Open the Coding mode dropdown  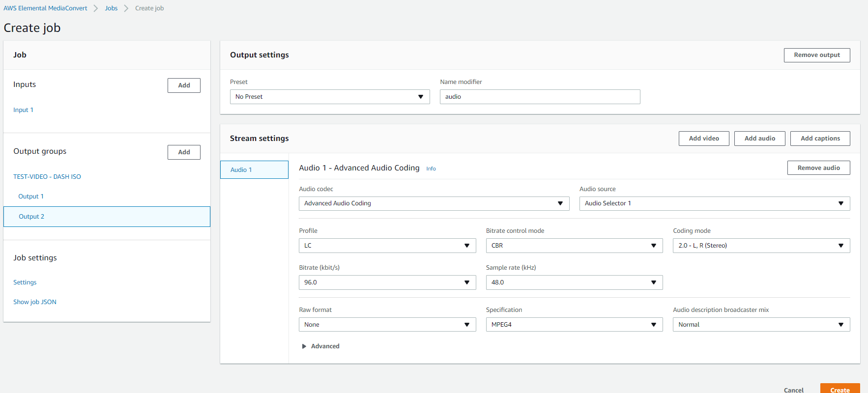[x=761, y=246]
